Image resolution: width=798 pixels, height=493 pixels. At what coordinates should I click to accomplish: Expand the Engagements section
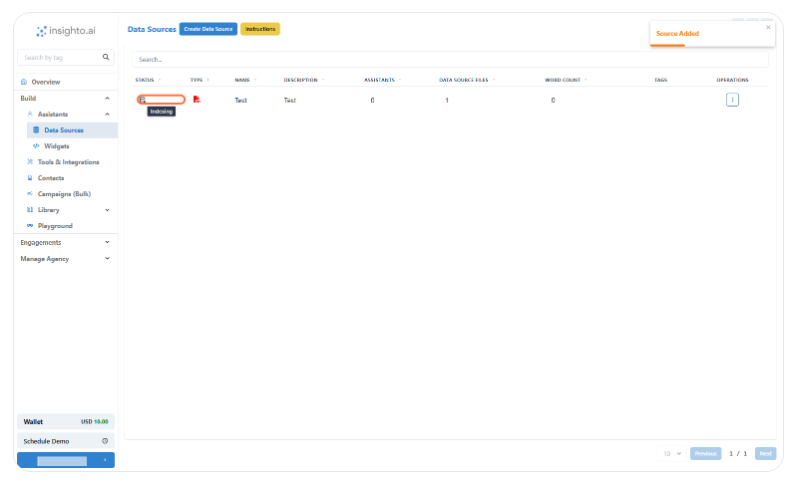[65, 242]
